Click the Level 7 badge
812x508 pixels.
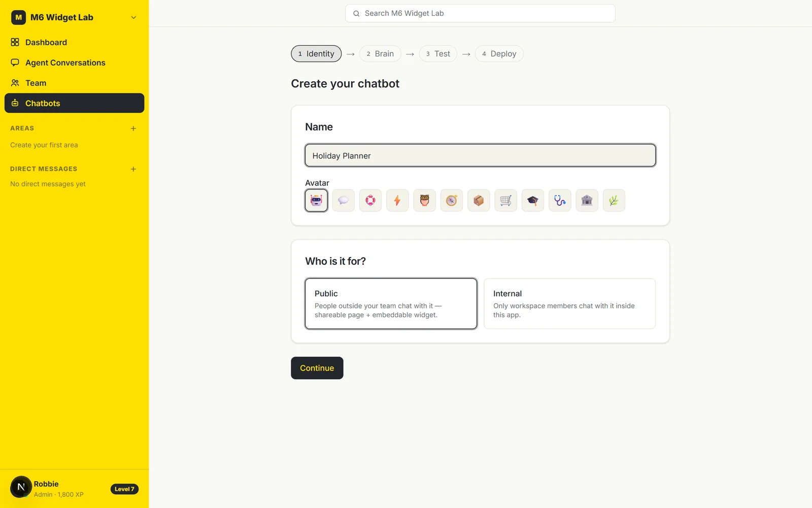tap(124, 489)
